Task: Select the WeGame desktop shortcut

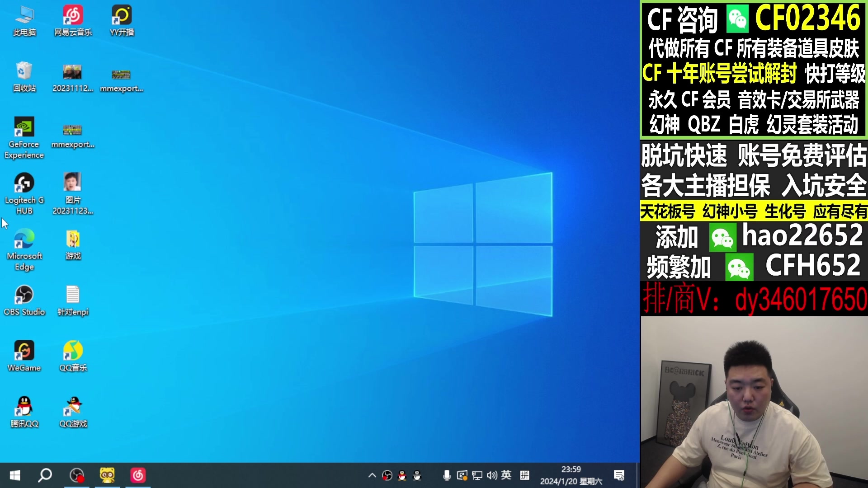Action: tap(24, 357)
